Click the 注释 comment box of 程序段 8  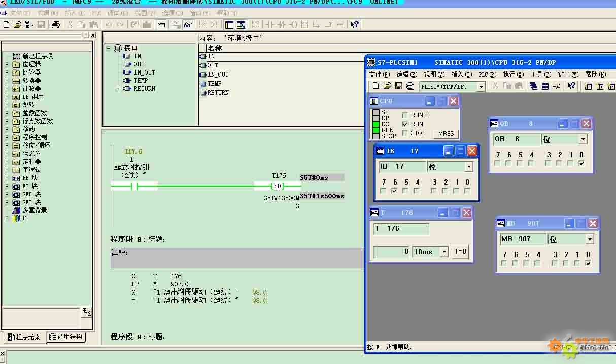click(x=237, y=258)
